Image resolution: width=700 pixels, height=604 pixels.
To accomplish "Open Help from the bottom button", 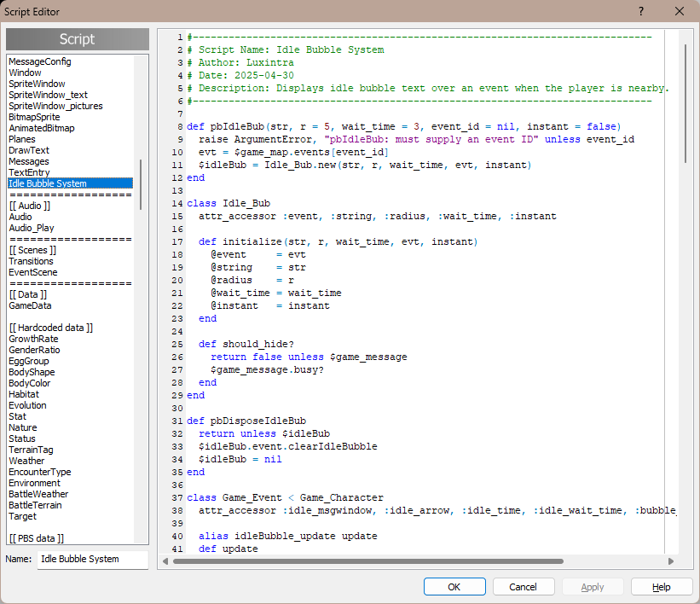I will pos(661,586).
